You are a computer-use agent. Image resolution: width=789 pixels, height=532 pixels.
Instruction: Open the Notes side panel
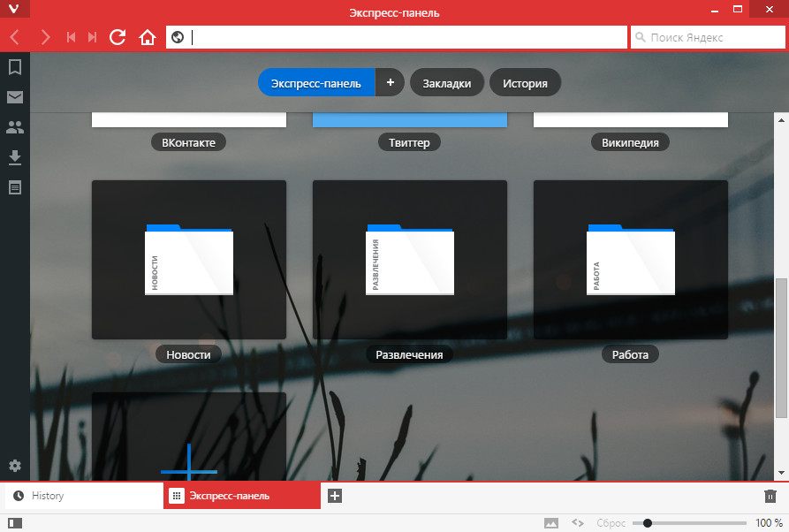click(x=15, y=187)
